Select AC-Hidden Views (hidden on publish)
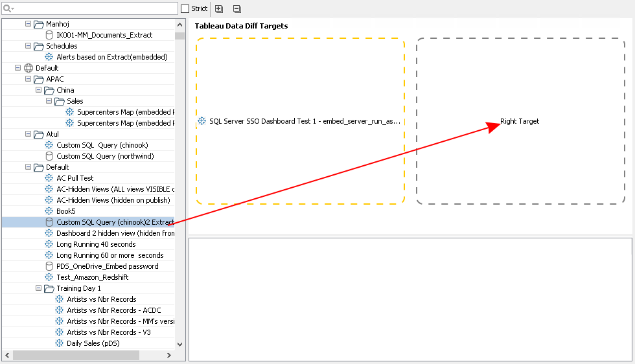This screenshot has height=364, width=635. 113,200
